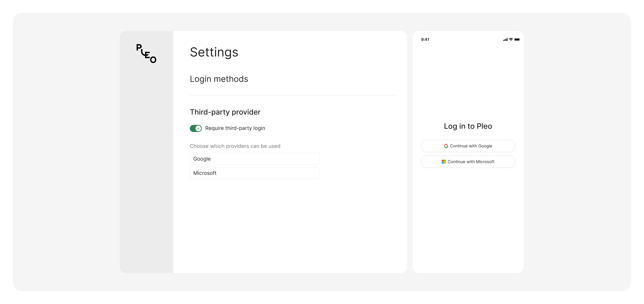Select the Microsoft provider field
Viewport: 644px width, 304px height.
(x=254, y=173)
